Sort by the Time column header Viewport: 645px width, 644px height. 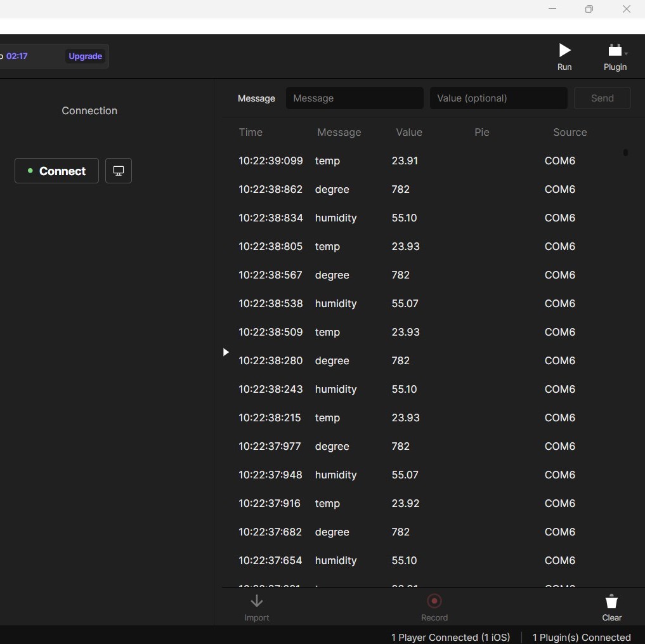[x=251, y=133]
